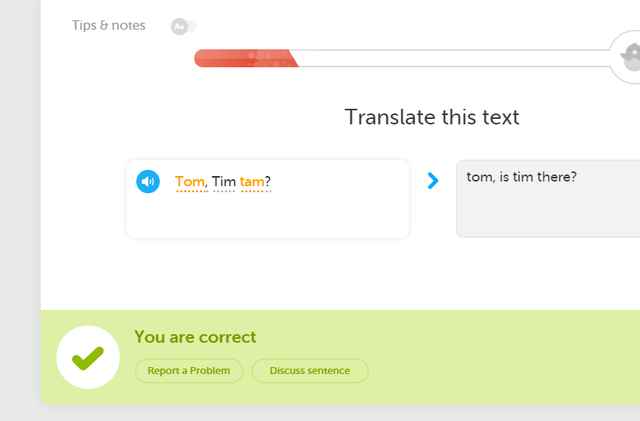
Task: Click the unfilled part of progress bar
Action: point(450,59)
